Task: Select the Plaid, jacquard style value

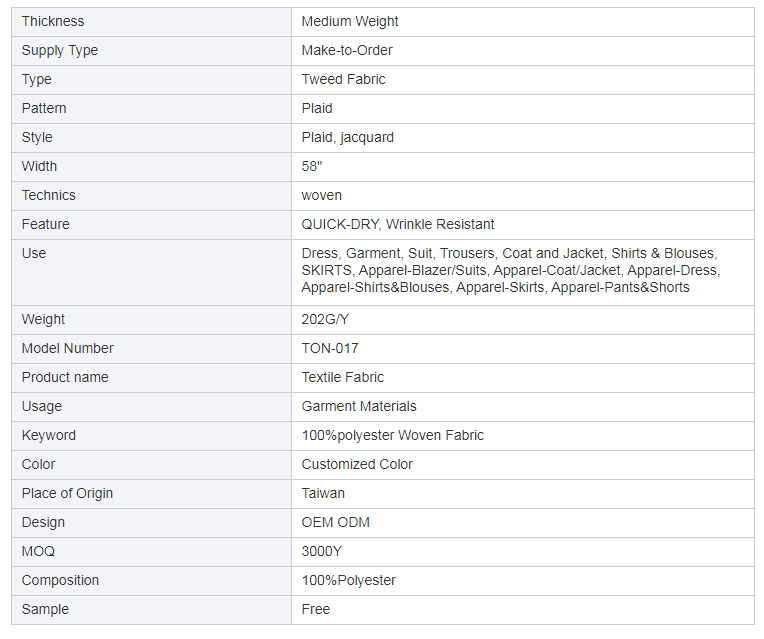Action: (x=347, y=137)
